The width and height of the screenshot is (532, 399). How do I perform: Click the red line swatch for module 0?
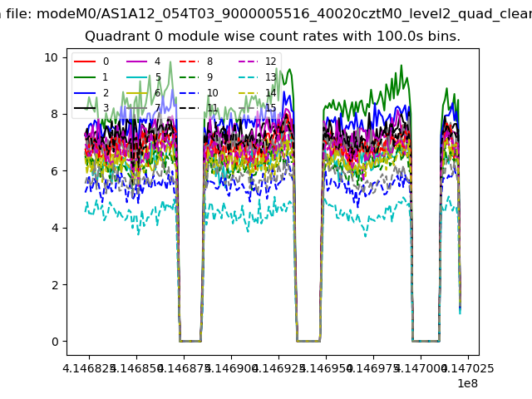(x=85, y=62)
